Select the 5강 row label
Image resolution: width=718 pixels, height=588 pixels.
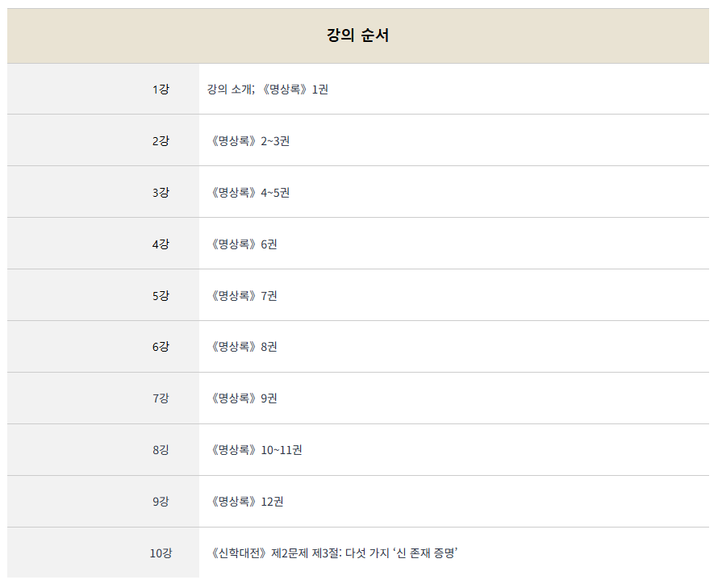pos(161,296)
